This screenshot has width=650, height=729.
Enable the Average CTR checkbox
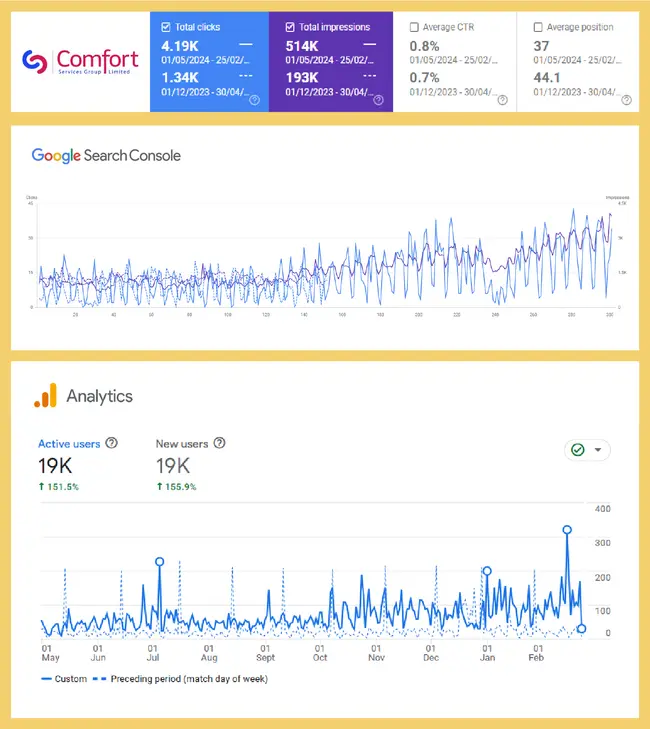(x=414, y=27)
